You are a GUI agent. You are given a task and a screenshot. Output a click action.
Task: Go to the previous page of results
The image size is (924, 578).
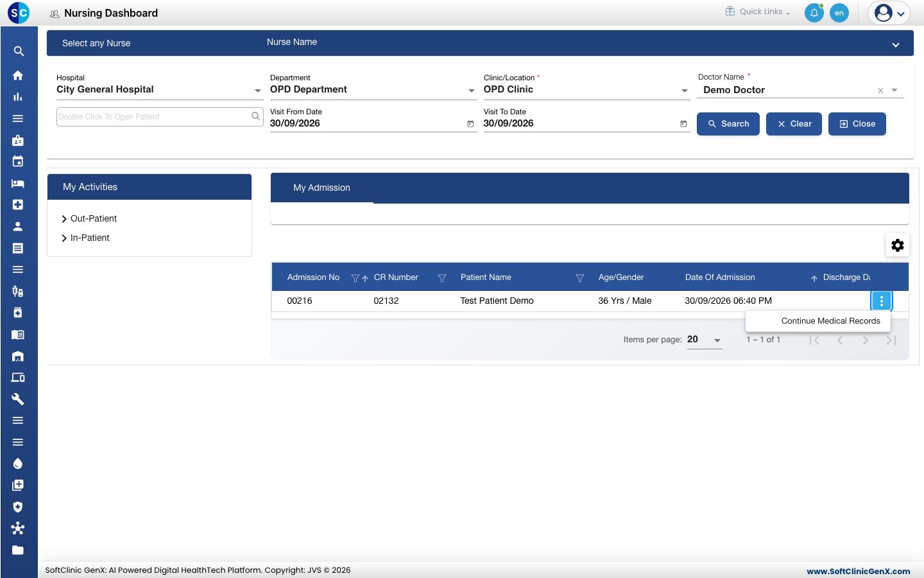pyautogui.click(x=840, y=340)
